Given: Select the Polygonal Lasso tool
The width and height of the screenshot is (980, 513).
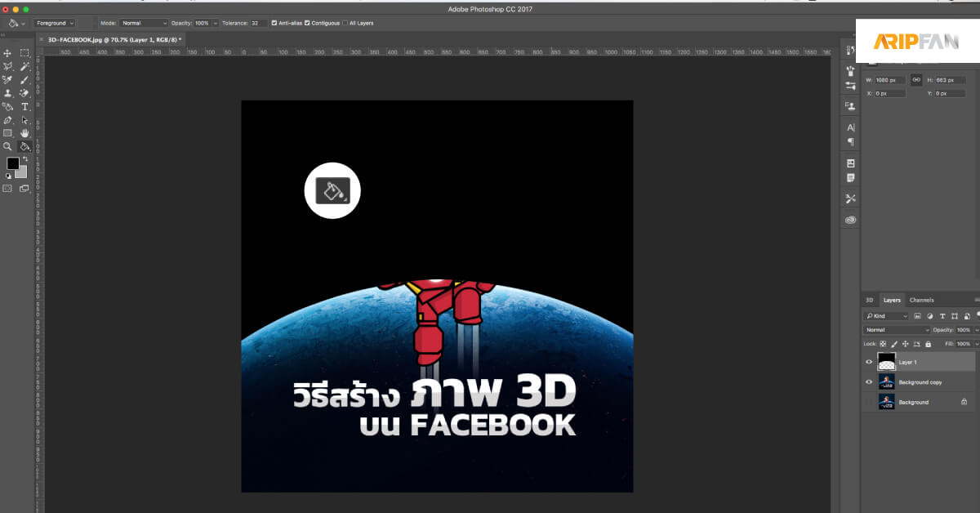Looking at the screenshot, I should coord(7,66).
